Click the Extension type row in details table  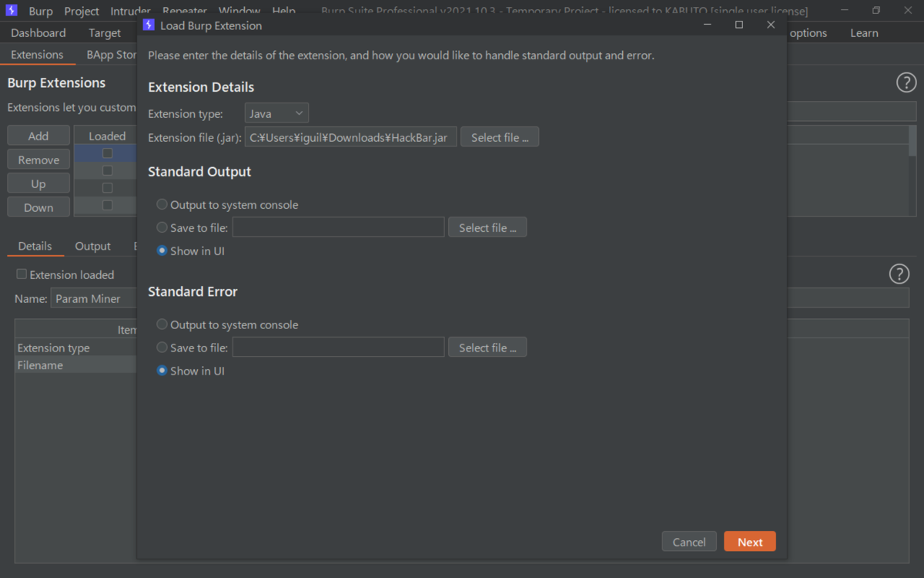[75, 348]
